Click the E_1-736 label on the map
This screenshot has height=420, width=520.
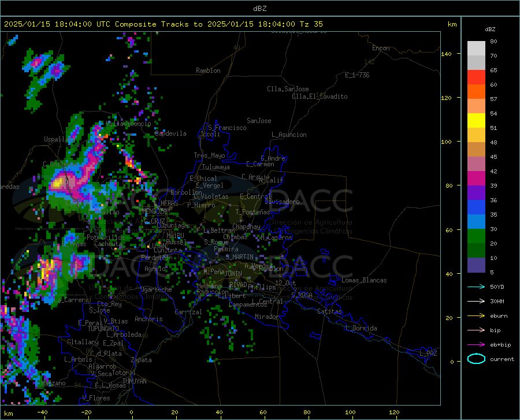coord(357,75)
